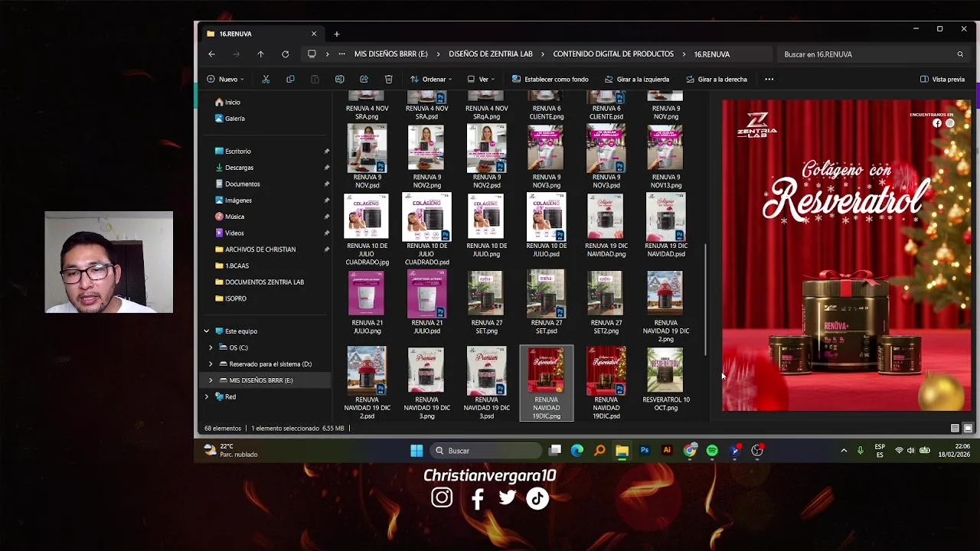Viewport: 980px width, 551px height.
Task: Click the volume icon in system tray
Action: pos(910,451)
